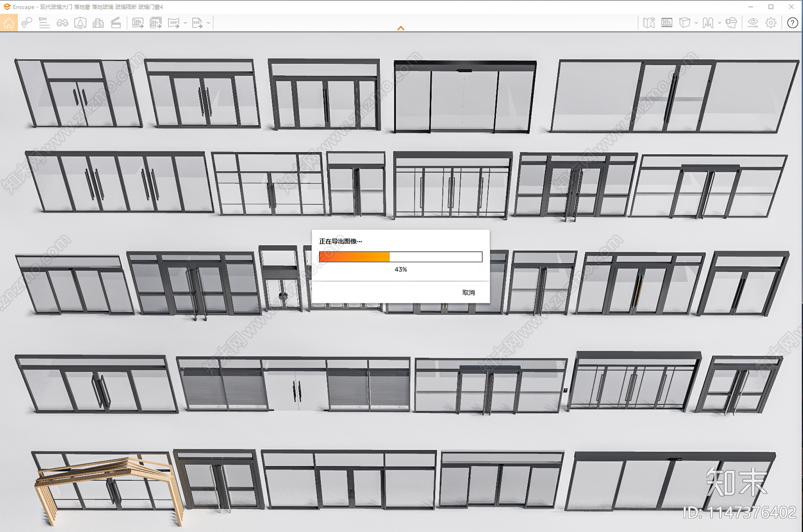Close the Enscape window
Viewport: 803px width, 532px height.
tap(791, 7)
